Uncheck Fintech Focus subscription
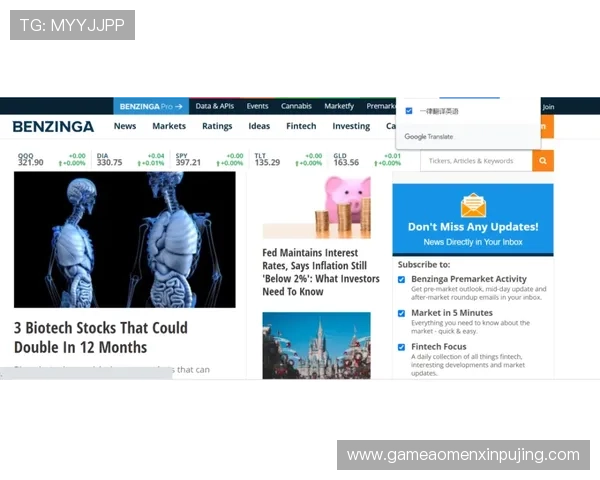The image size is (600, 480). click(401, 347)
